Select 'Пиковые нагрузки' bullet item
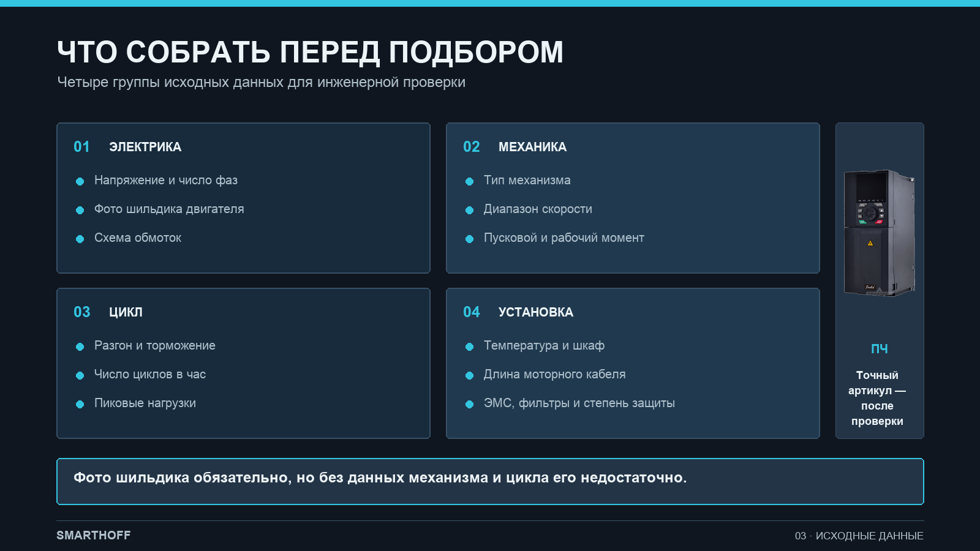The width and height of the screenshot is (980, 551). click(145, 403)
